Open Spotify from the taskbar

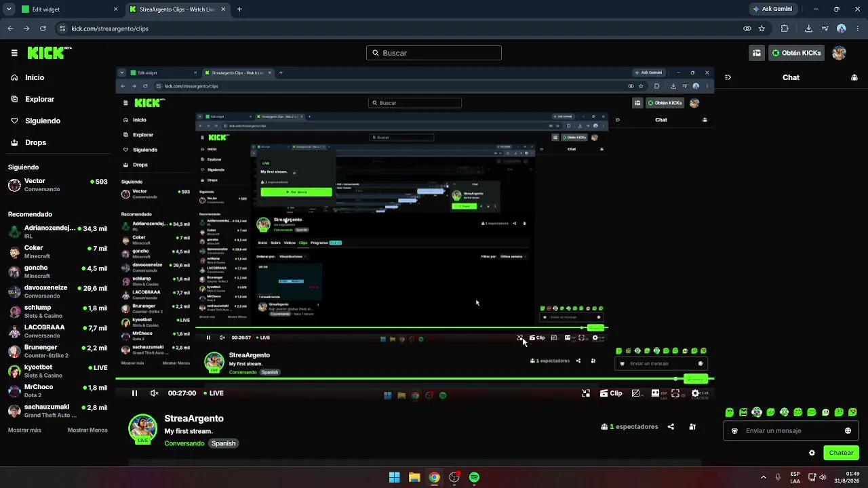point(474,477)
